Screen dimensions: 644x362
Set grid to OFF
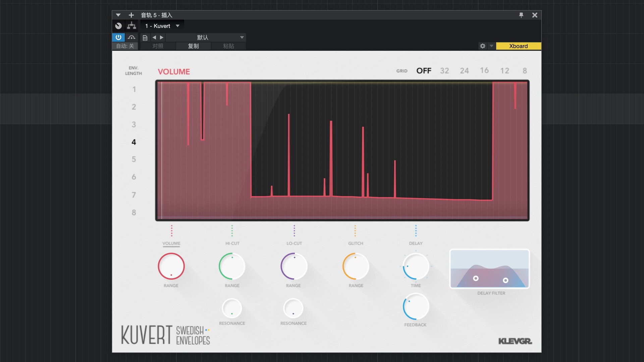(x=424, y=71)
